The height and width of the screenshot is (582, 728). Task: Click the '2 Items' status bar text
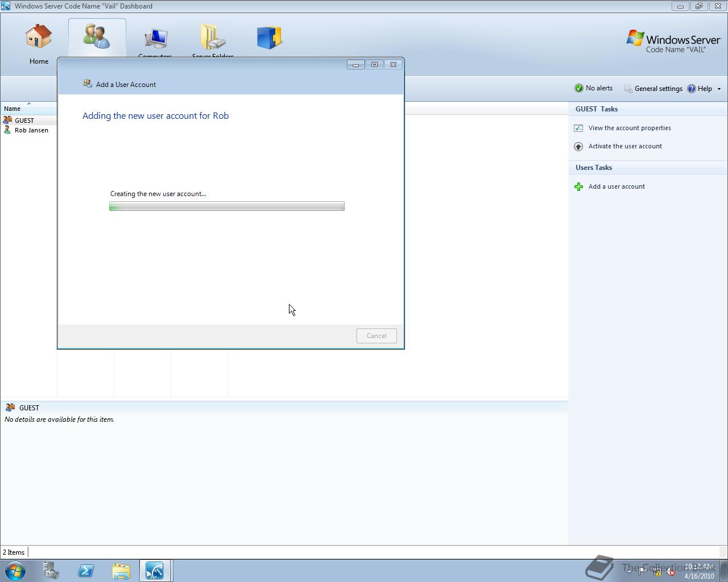(14, 552)
